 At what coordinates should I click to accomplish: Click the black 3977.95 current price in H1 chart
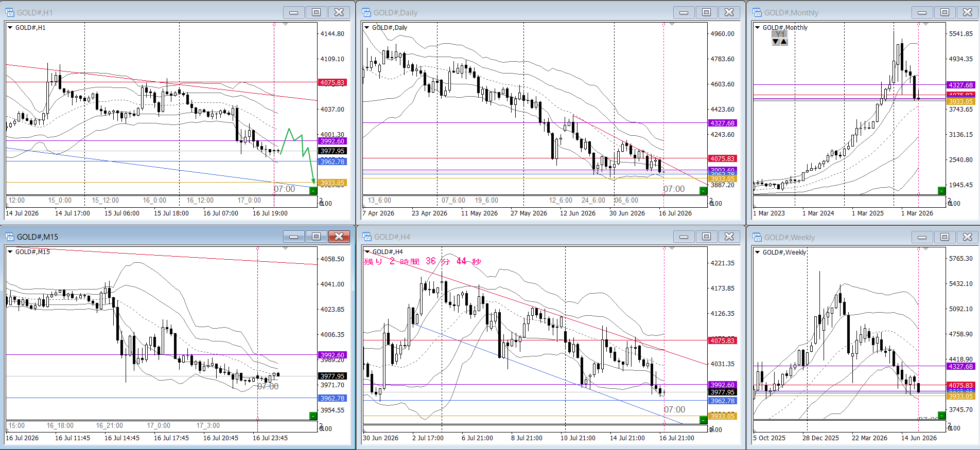tap(332, 151)
